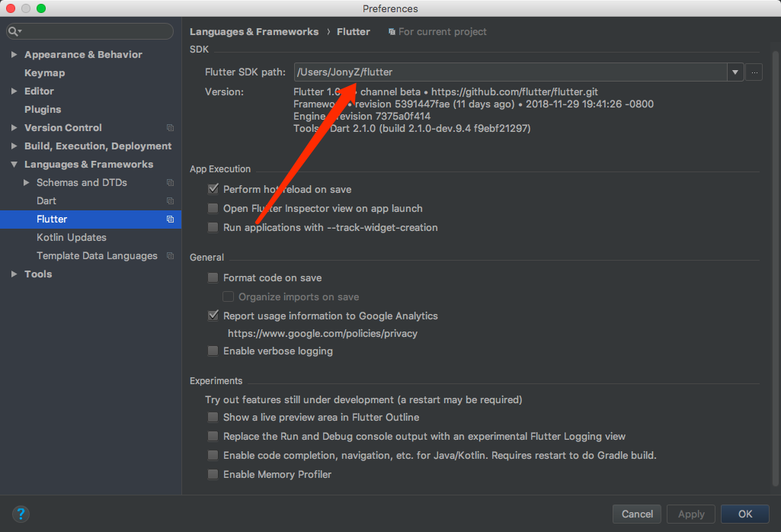The width and height of the screenshot is (781, 532).
Task: Click the help question mark icon
Action: pos(21,514)
